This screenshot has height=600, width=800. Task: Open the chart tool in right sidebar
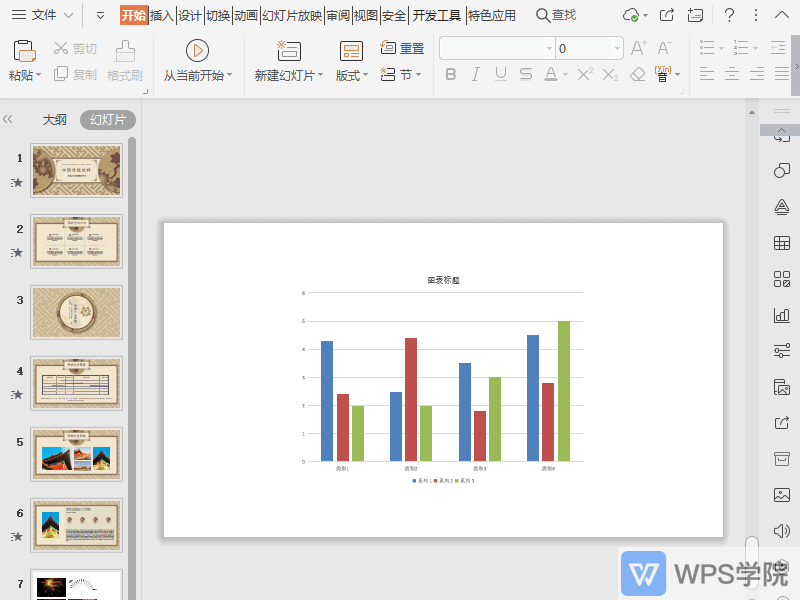(x=782, y=315)
